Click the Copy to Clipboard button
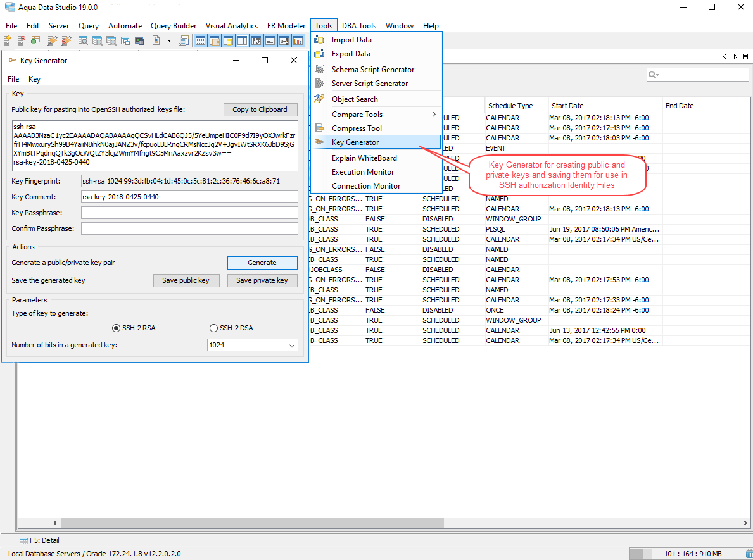Image resolution: width=753 pixels, height=560 pixels. pos(260,109)
